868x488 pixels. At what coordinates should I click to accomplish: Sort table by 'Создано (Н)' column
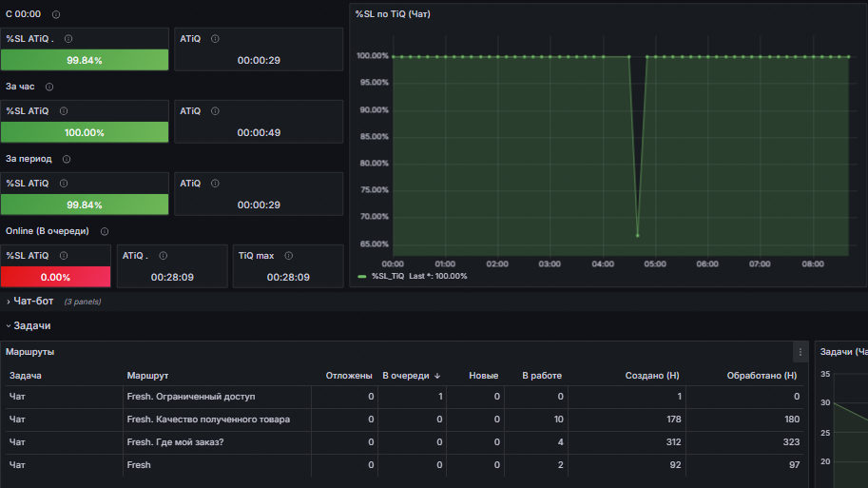click(x=652, y=376)
